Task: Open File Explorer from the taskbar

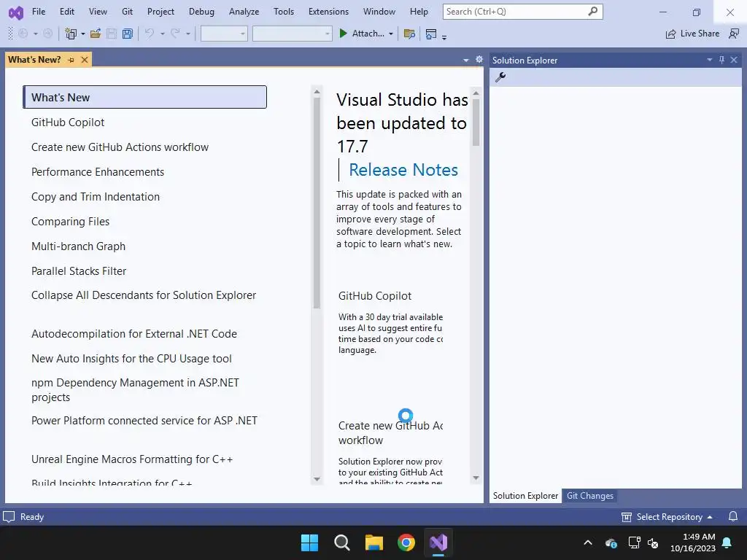Action: 374,542
